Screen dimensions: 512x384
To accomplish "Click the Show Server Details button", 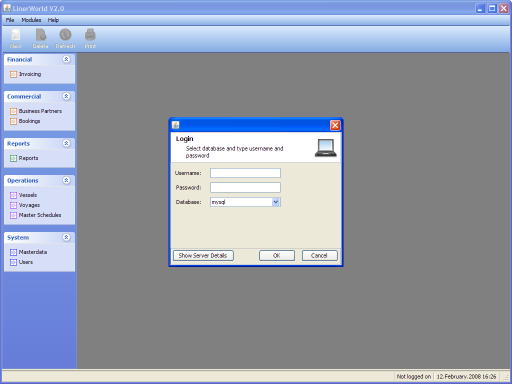I will (203, 256).
